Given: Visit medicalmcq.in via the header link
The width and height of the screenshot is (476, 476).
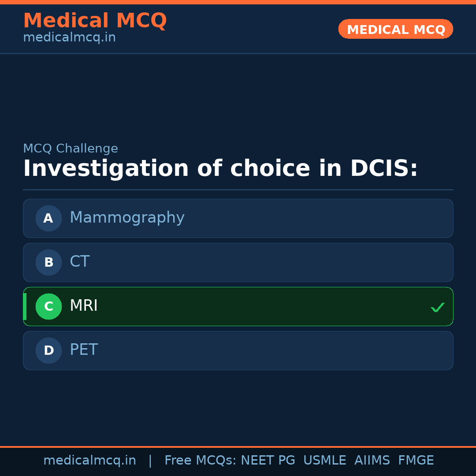Looking at the screenshot, I should pos(69,37).
